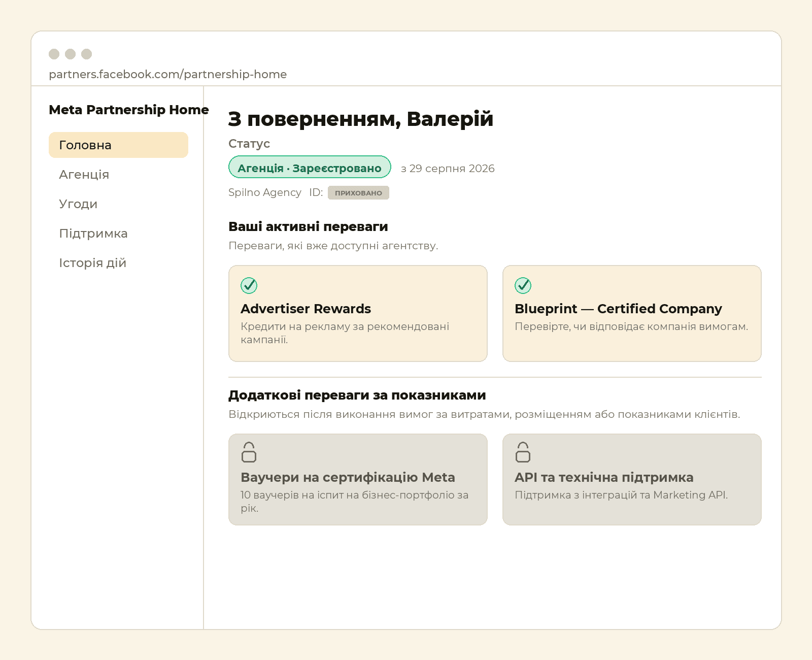Image resolution: width=812 pixels, height=660 pixels.
Task: Click the ID: label
Action: [316, 192]
